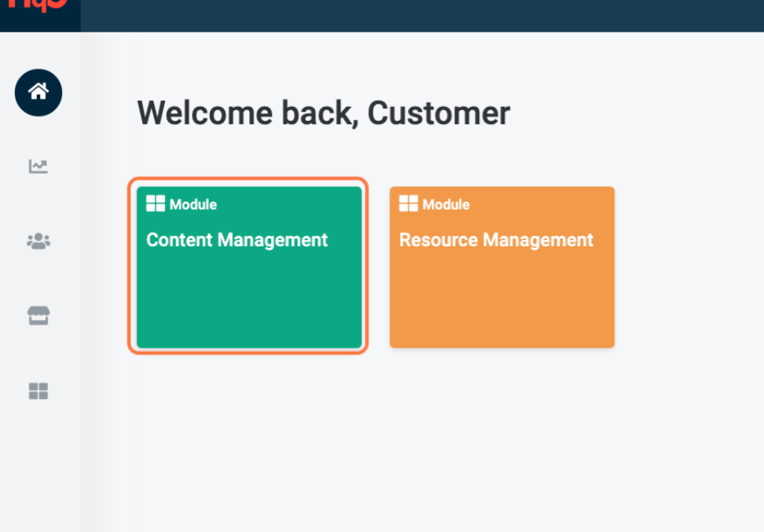Click empty lower area of orange card
The height and width of the screenshot is (532, 764).
502,306
